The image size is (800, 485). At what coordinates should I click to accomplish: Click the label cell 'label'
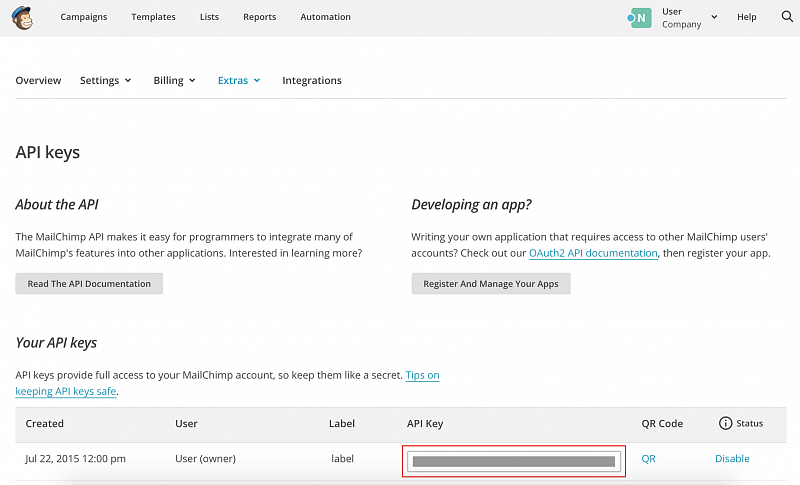coord(342,458)
